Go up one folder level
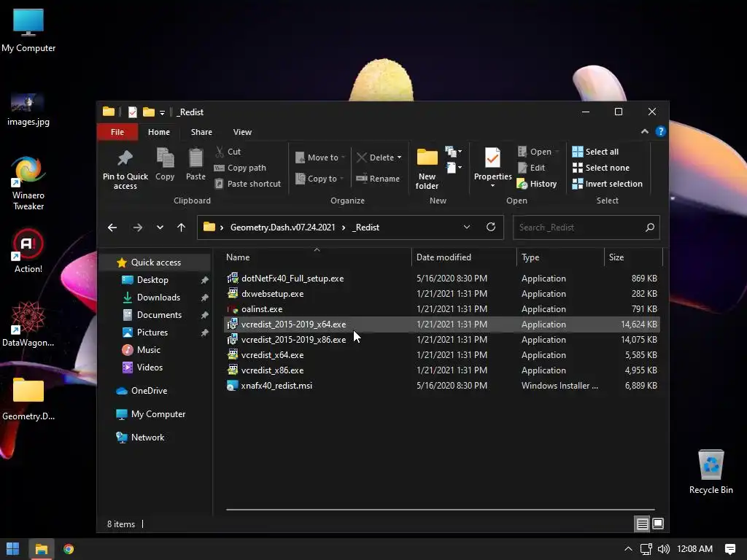 (181, 227)
